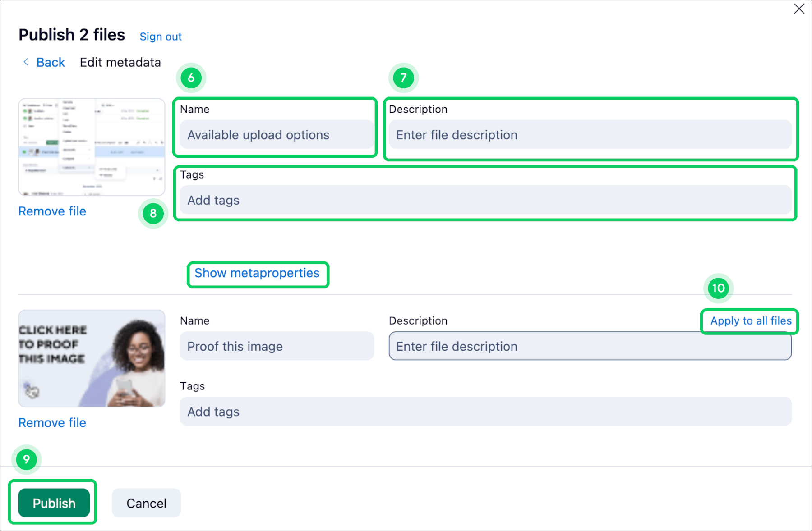Click the second file's Add tags field
Viewport: 812px width, 531px height.
(x=485, y=412)
